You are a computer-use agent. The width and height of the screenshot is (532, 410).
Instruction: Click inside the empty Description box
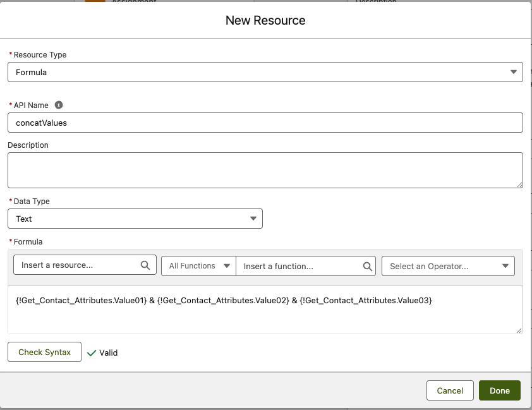coord(265,170)
